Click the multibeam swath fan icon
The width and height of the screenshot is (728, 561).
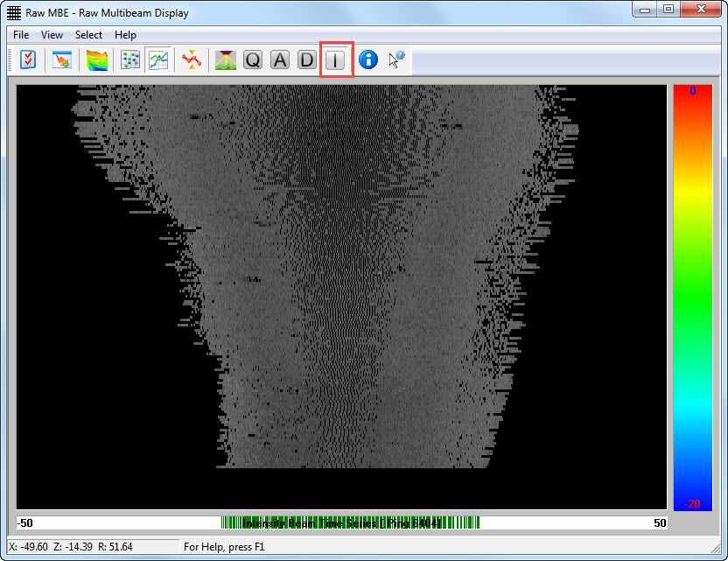[x=226, y=60]
